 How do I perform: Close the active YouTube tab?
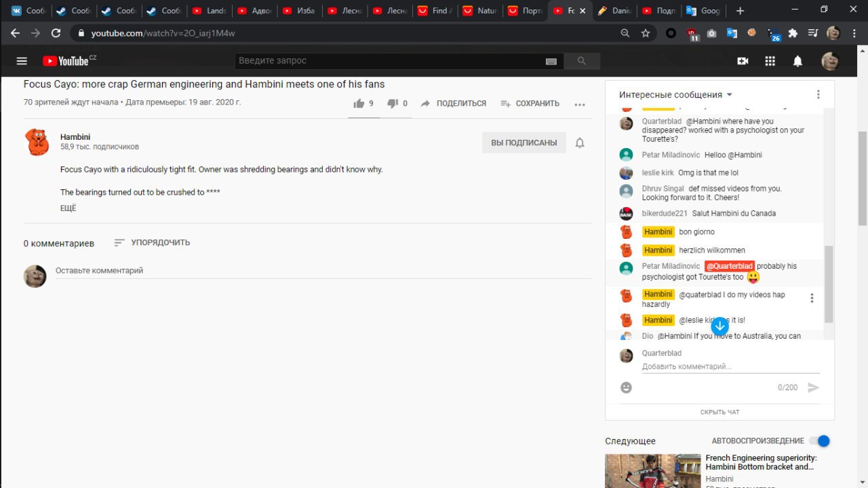(x=582, y=11)
